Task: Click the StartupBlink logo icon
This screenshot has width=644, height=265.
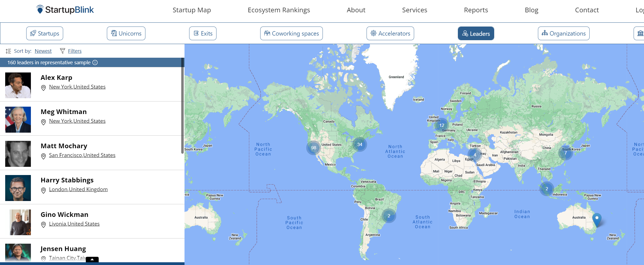Action: coord(40,10)
